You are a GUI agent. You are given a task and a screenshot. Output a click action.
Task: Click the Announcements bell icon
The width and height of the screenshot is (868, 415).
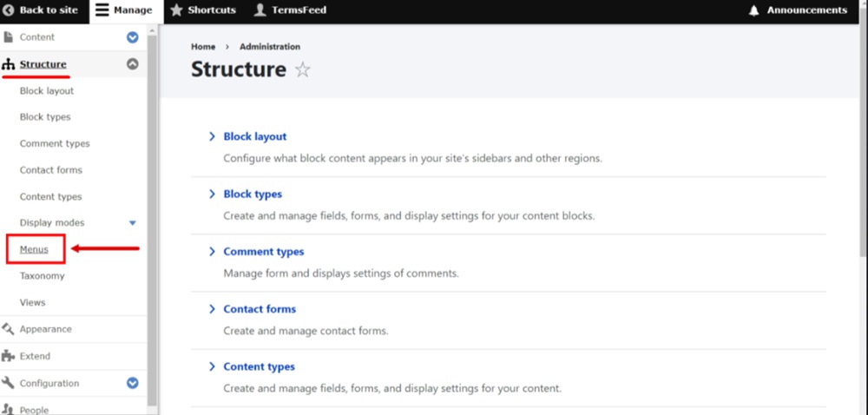coord(753,10)
